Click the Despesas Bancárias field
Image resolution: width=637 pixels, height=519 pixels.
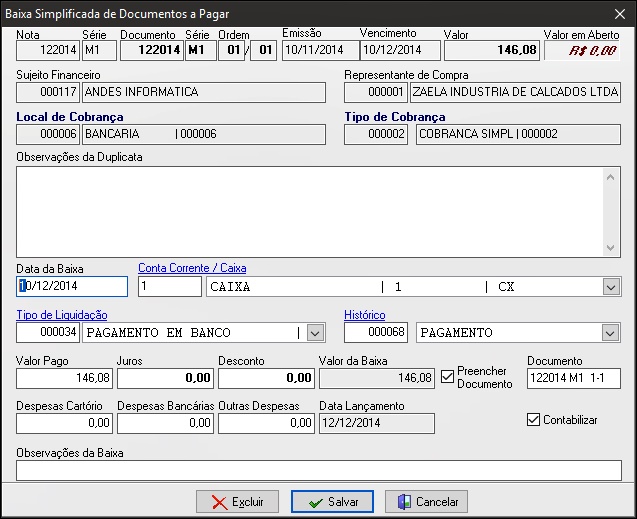pyautogui.click(x=165, y=424)
